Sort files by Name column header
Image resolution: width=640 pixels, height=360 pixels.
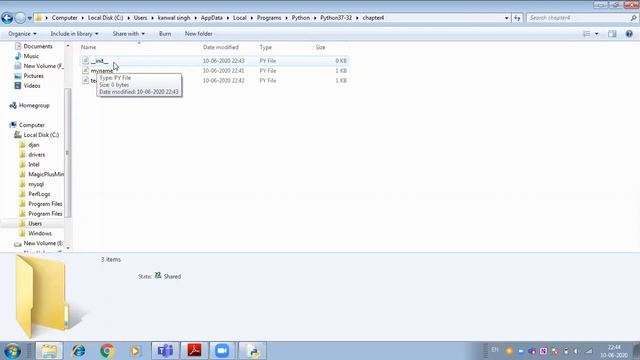pos(89,47)
